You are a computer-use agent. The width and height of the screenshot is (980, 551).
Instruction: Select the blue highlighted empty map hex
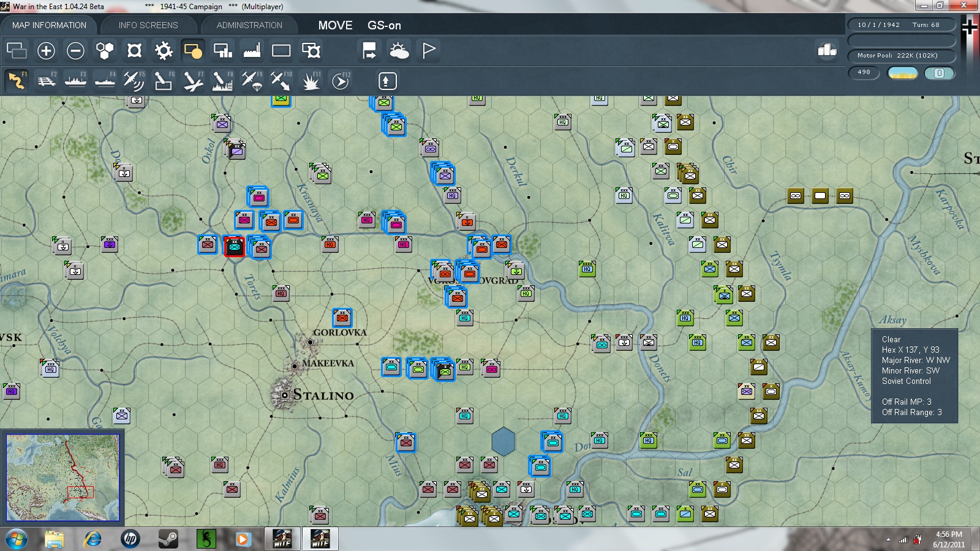[x=503, y=441]
